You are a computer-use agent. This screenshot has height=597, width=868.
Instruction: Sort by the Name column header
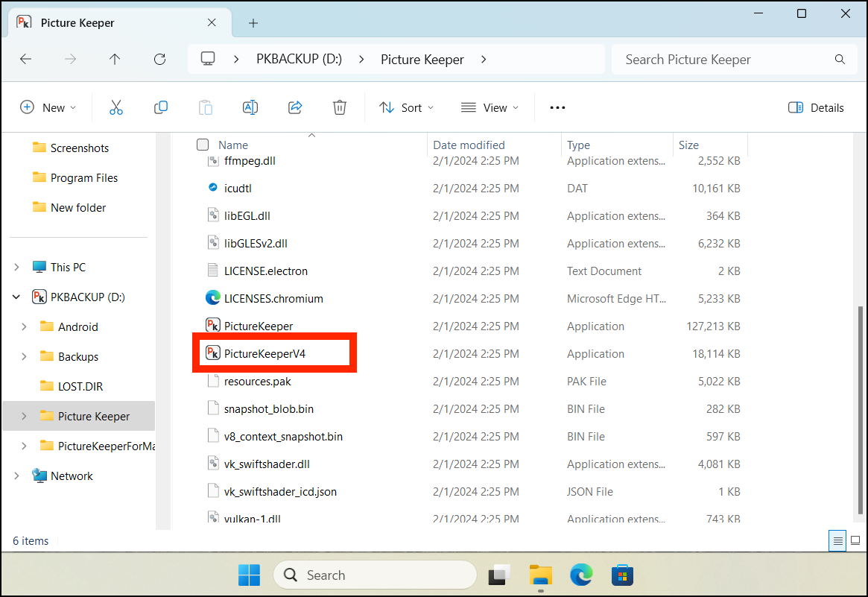(233, 145)
